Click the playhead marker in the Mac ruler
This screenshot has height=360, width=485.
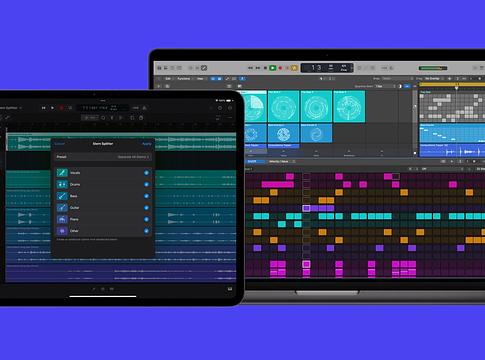coord(456,88)
